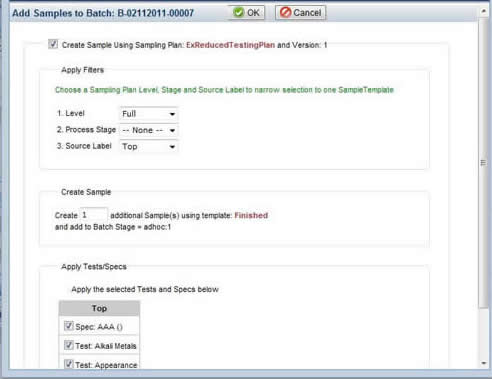
Task: Click the scrollbar up arrow
Action: 483,11
